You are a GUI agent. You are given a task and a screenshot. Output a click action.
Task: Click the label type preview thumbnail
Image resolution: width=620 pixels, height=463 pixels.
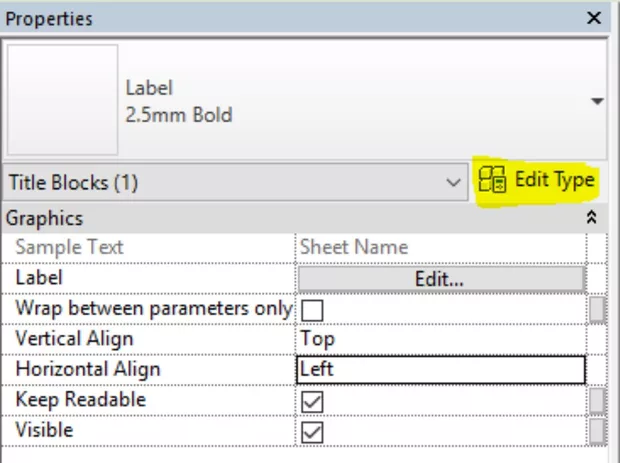coord(62,99)
